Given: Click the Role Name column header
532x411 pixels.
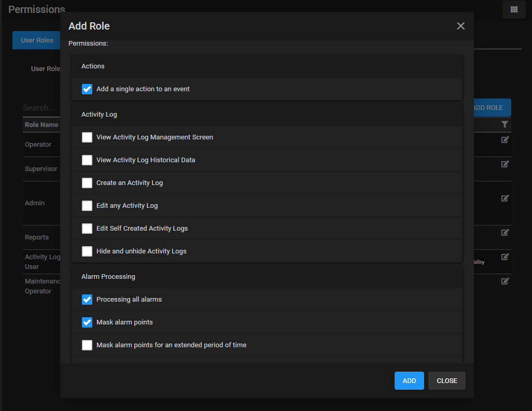Looking at the screenshot, I should (41, 125).
